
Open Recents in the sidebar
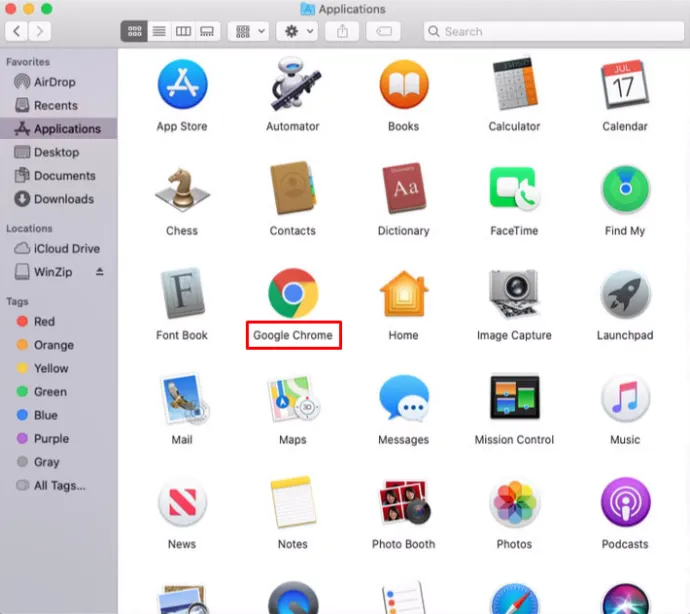point(59,105)
